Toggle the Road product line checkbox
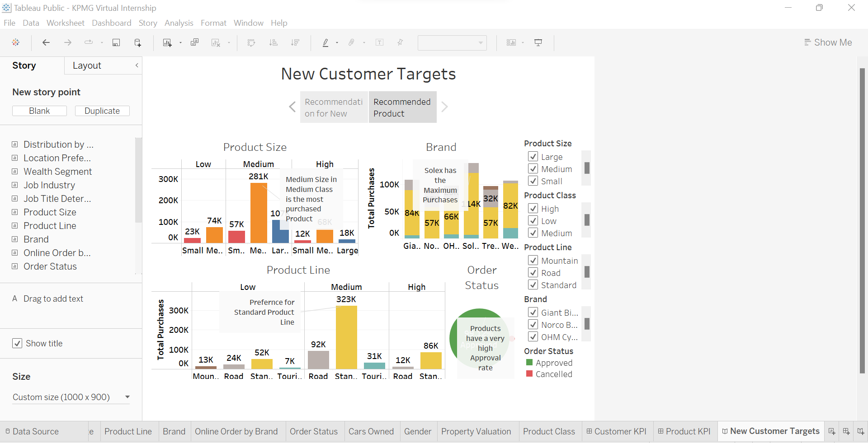The height and width of the screenshot is (443, 868). (x=533, y=273)
